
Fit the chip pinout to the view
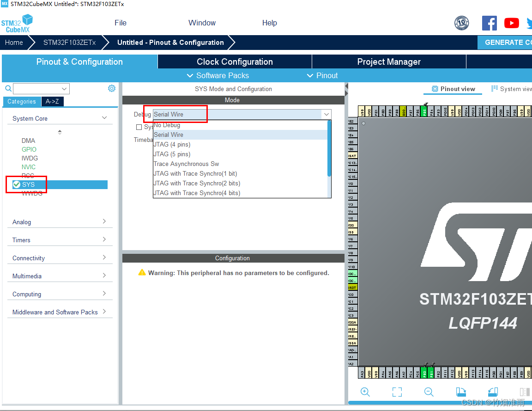(397, 392)
